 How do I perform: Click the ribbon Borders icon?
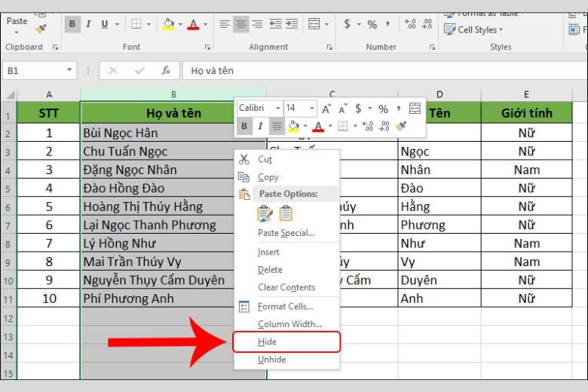coord(136,24)
